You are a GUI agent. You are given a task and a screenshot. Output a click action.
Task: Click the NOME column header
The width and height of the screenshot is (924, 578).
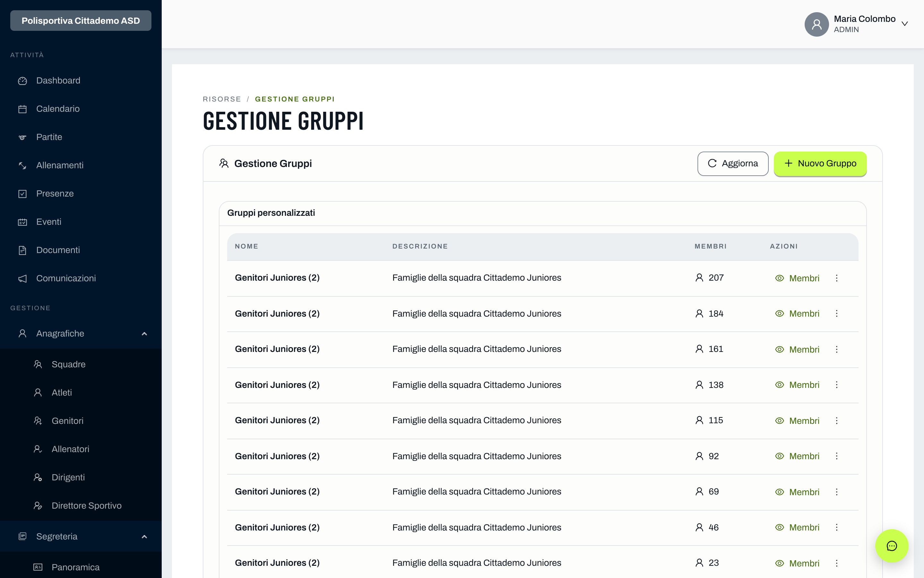(247, 247)
